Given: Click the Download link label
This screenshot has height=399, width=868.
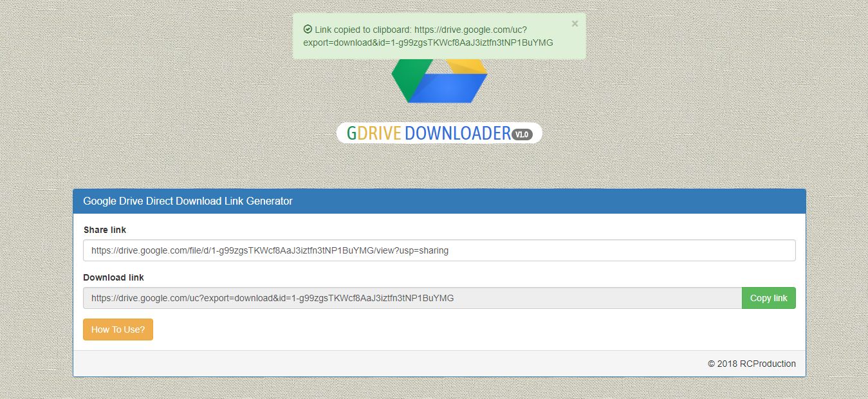Looking at the screenshot, I should (x=114, y=277).
